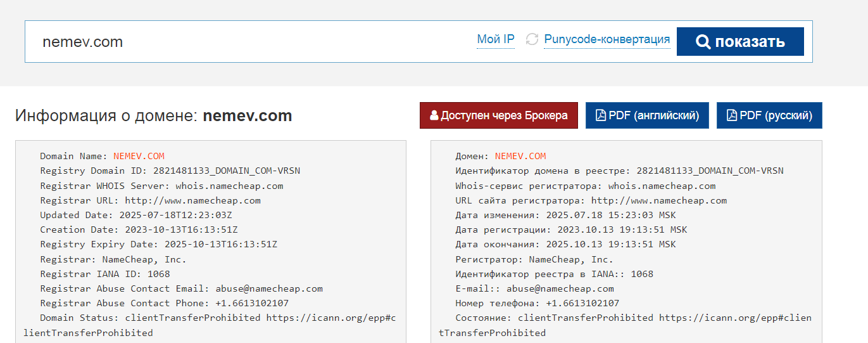Click icann.org URL in the Состояние line
This screenshot has height=343, width=868.
pos(735,318)
